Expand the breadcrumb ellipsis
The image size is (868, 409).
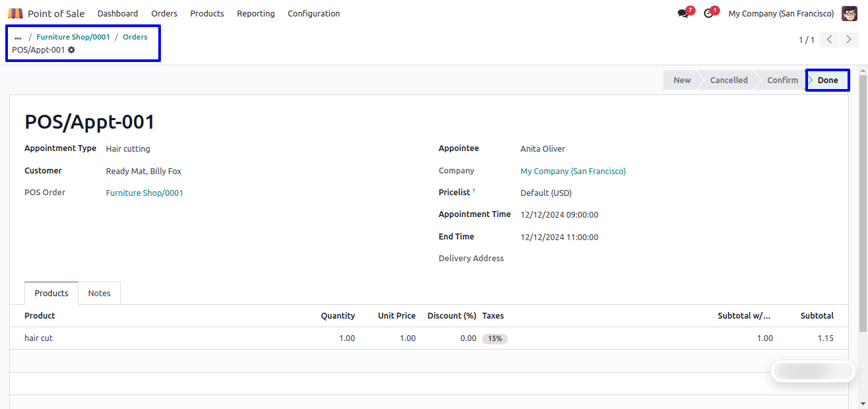click(18, 38)
